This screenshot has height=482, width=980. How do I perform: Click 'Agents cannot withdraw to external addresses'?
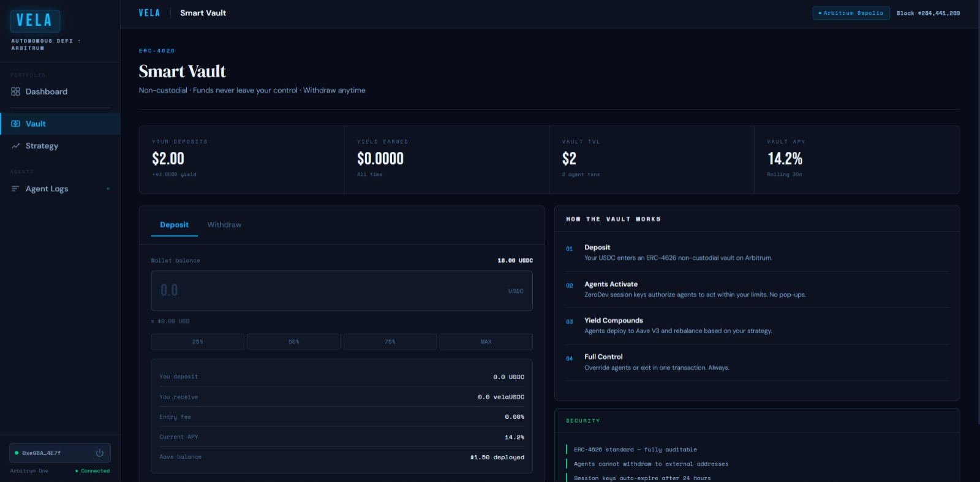[x=651, y=464]
